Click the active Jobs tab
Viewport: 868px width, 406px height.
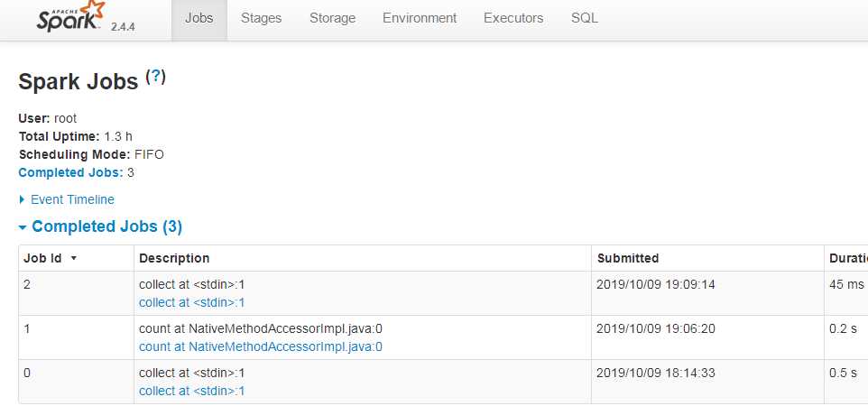[x=199, y=18]
